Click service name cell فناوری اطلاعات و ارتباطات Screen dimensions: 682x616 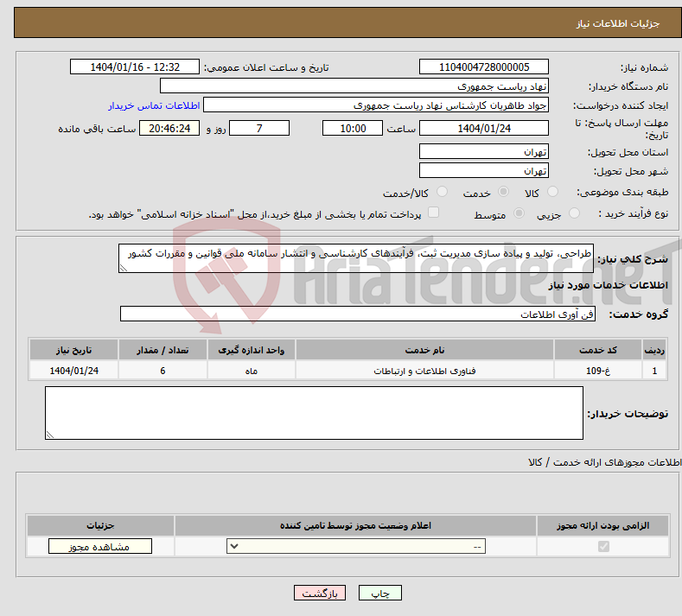point(424,371)
